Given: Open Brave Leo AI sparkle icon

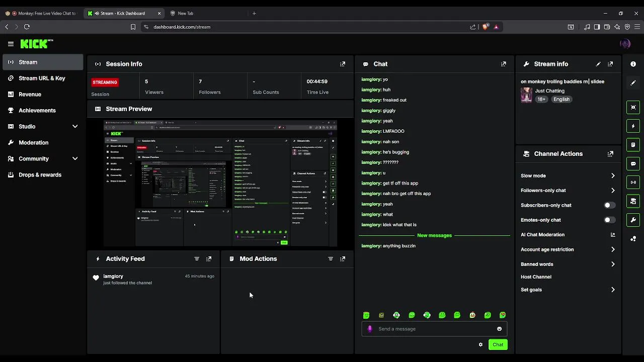Looking at the screenshot, I should [617, 27].
